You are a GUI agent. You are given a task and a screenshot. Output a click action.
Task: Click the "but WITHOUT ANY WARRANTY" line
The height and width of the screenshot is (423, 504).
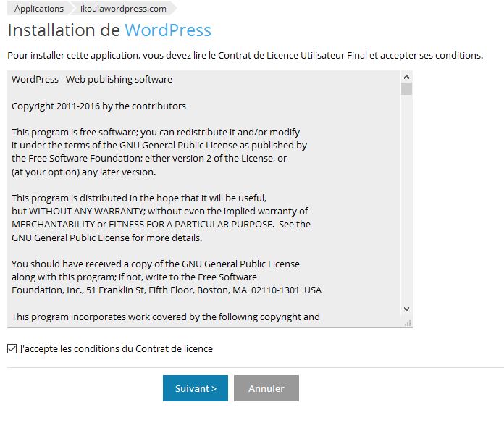159,211
